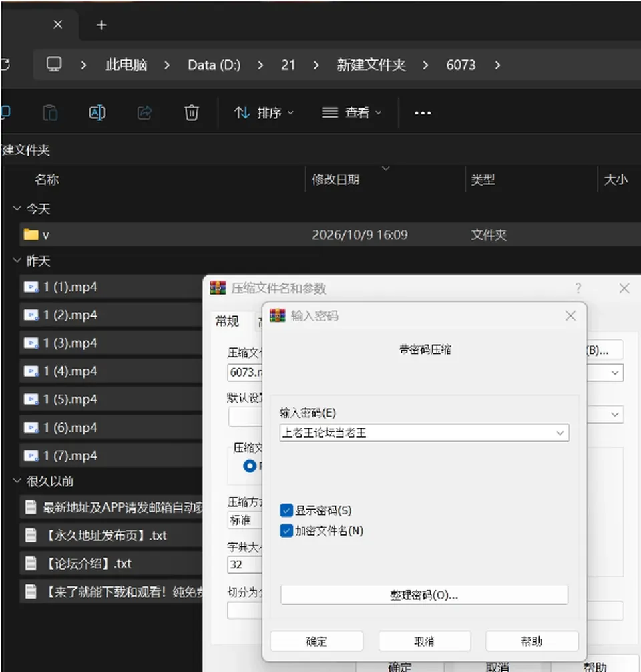Open a new tab with plus icon
641x672 pixels.
click(x=101, y=25)
